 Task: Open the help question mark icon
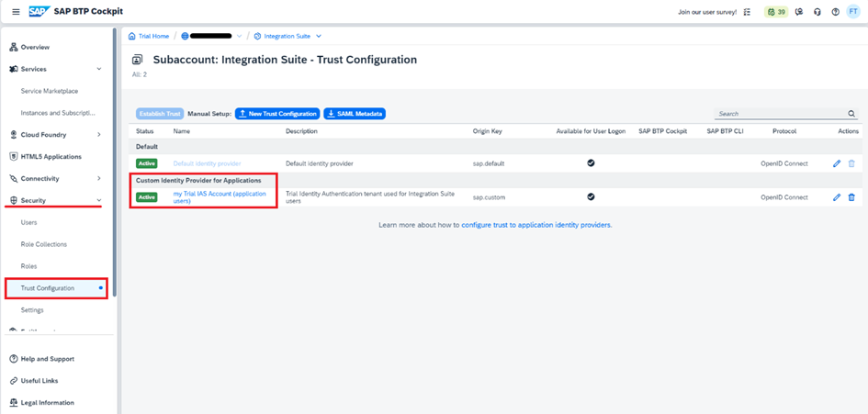[835, 12]
